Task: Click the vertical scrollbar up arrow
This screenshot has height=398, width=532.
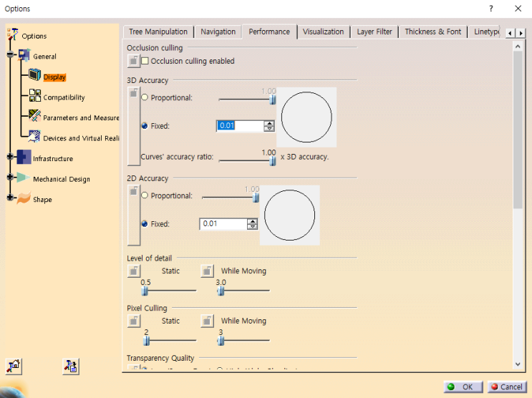Action: click(518, 46)
